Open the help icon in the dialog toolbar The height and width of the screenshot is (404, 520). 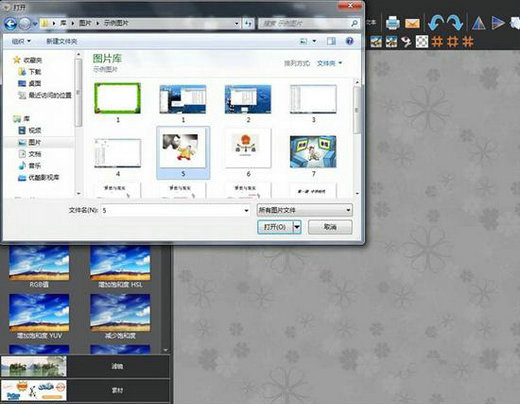[349, 41]
